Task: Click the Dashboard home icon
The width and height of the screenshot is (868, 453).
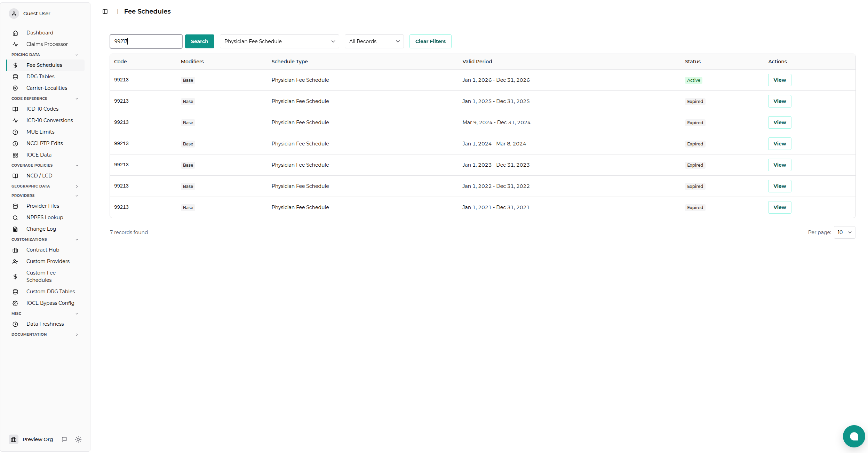Action: 15,33
